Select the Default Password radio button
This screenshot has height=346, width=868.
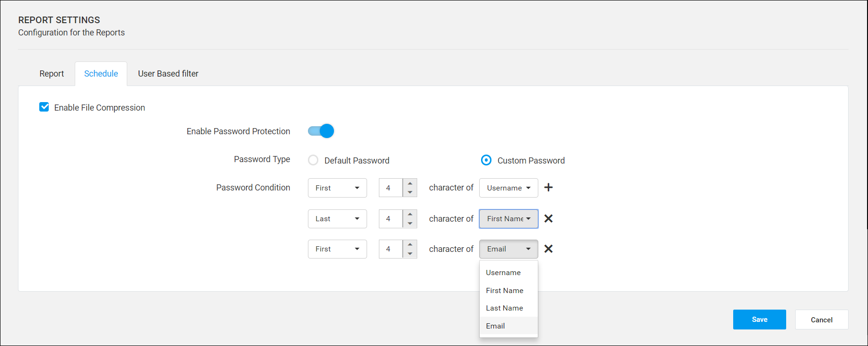pyautogui.click(x=313, y=160)
